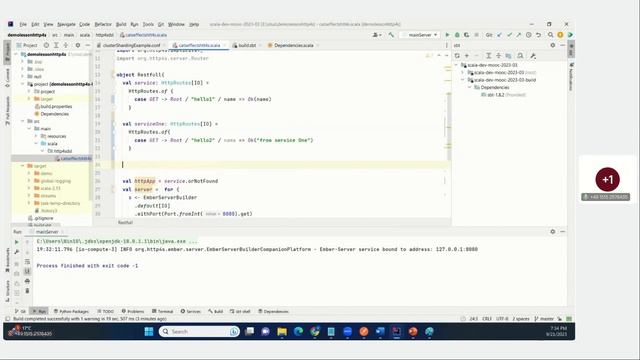
Task: Open mainServer run configuration dropdown
Action: tap(420, 35)
